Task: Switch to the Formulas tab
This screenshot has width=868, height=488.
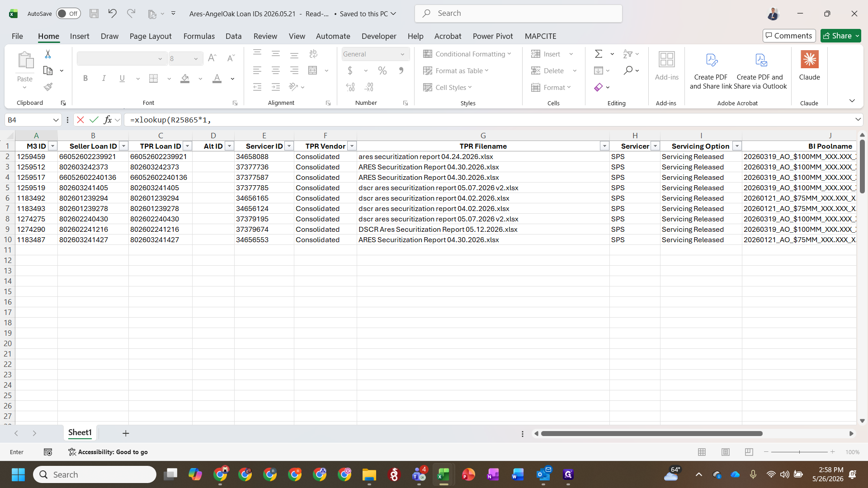Action: tap(199, 36)
